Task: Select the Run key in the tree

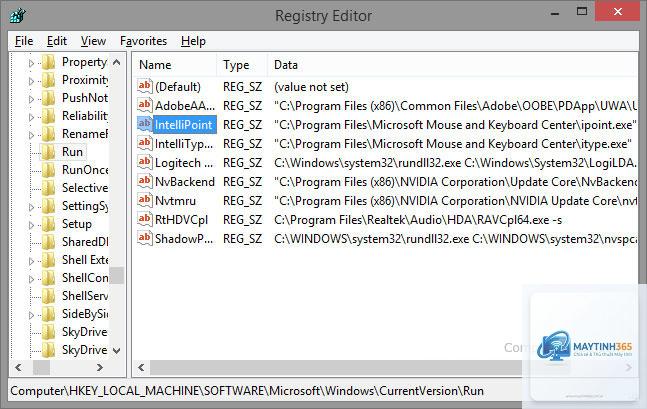Action: click(72, 151)
